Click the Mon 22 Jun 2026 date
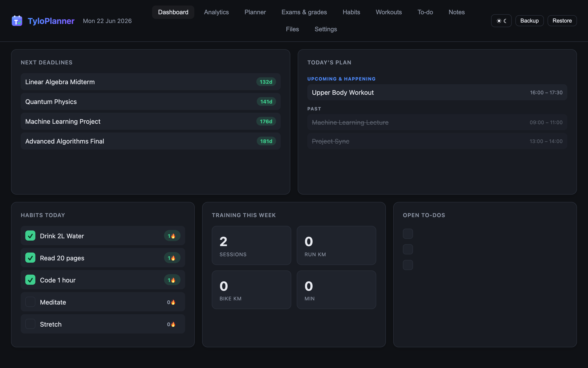 [107, 21]
